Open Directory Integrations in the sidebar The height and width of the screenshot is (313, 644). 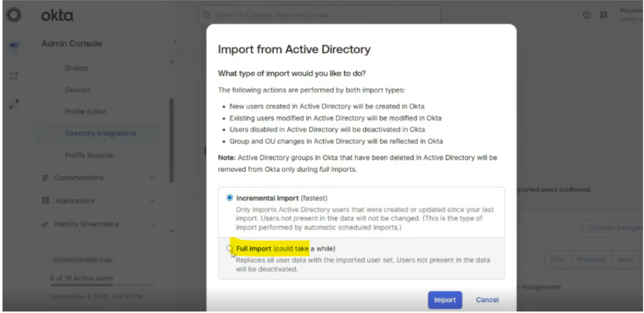[x=100, y=133]
